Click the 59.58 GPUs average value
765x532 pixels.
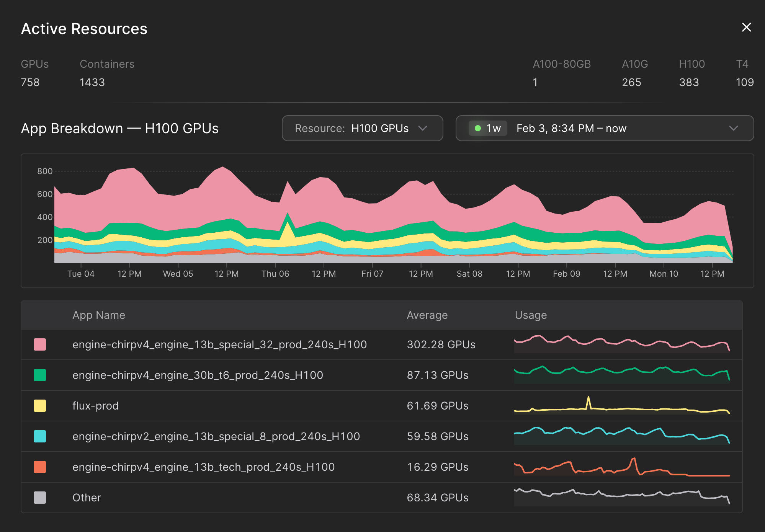point(438,436)
